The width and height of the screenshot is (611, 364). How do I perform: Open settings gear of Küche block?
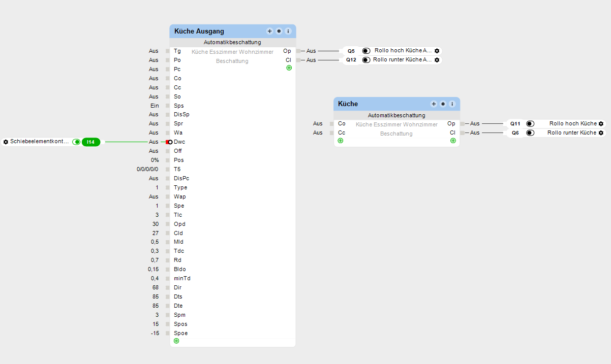point(443,104)
